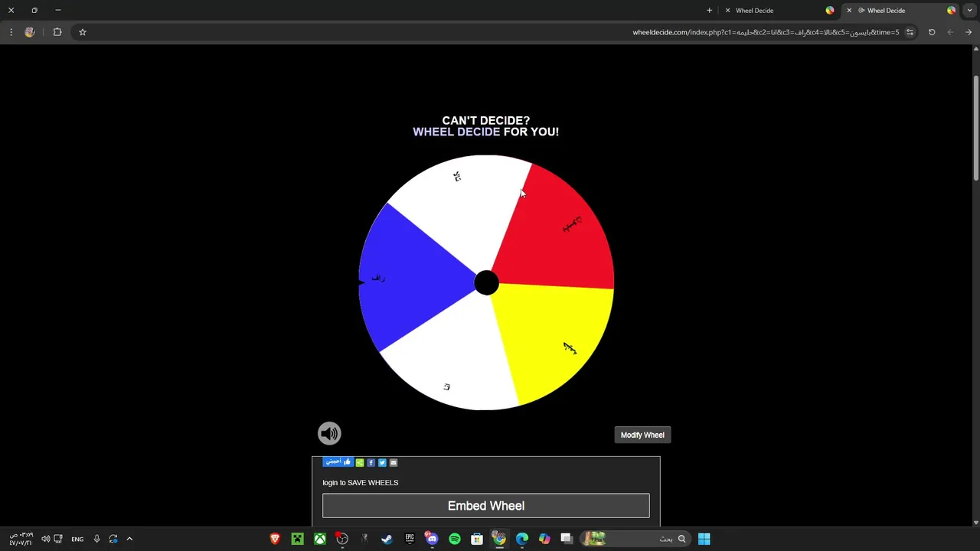Image resolution: width=980 pixels, height=551 pixels.
Task: Open the browser extensions puzzle icon
Action: pos(57,32)
